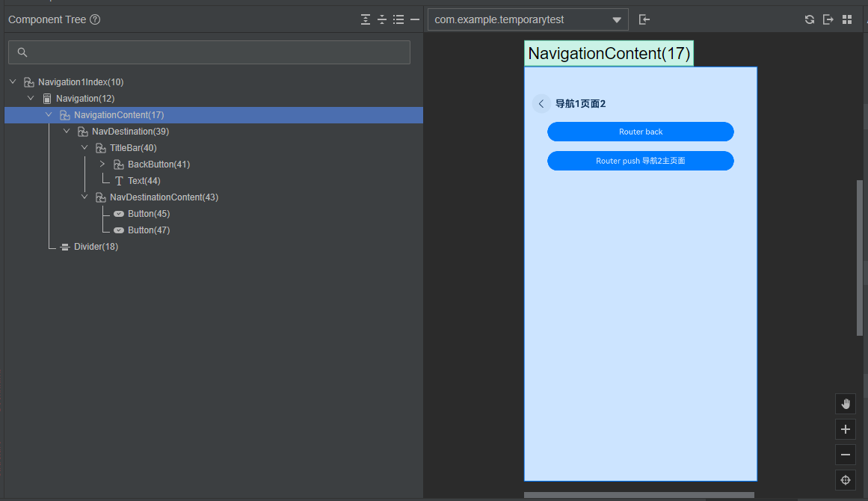Zoom in on the device preview
The height and width of the screenshot is (501, 868).
click(x=845, y=429)
